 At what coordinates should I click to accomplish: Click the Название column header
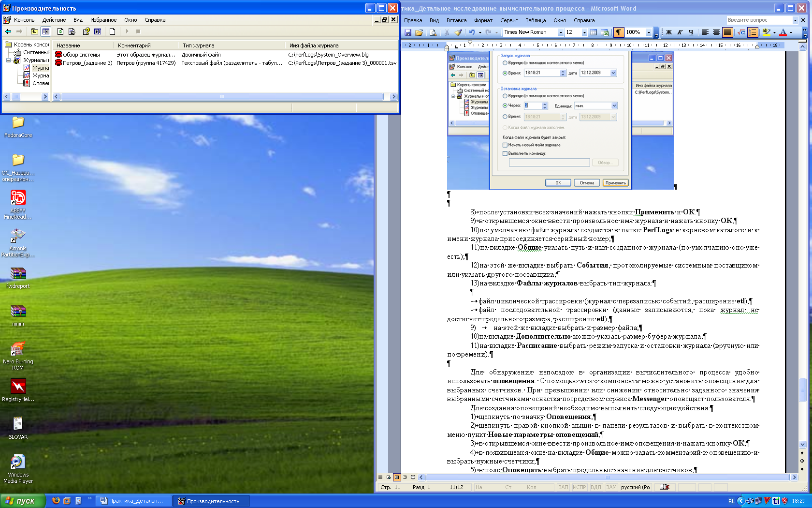(83, 45)
